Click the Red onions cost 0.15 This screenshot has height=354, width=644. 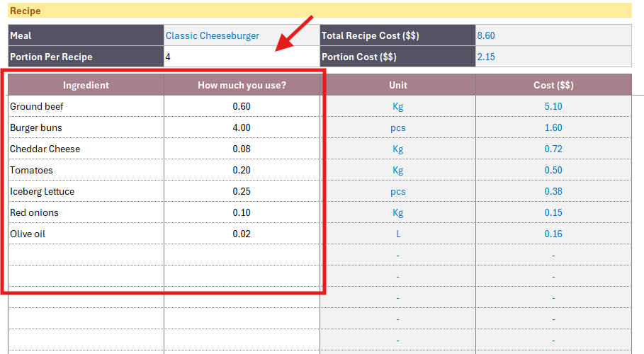click(x=553, y=212)
